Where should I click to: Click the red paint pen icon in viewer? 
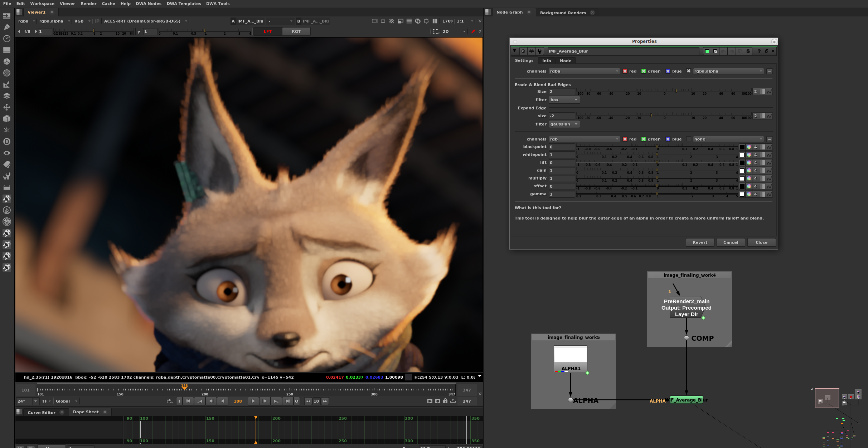(473, 31)
